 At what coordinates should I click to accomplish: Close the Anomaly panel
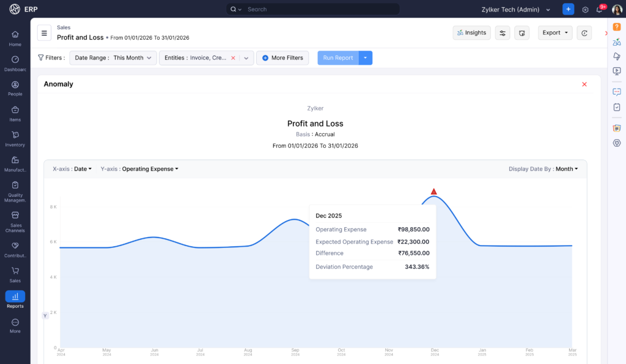coord(584,84)
